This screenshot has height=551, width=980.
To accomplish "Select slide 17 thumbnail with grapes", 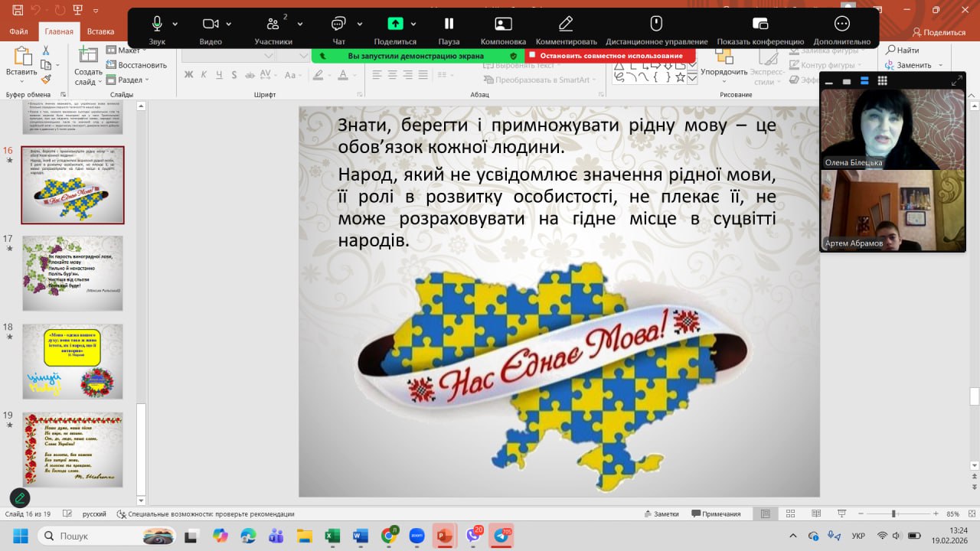I will 73,272.
